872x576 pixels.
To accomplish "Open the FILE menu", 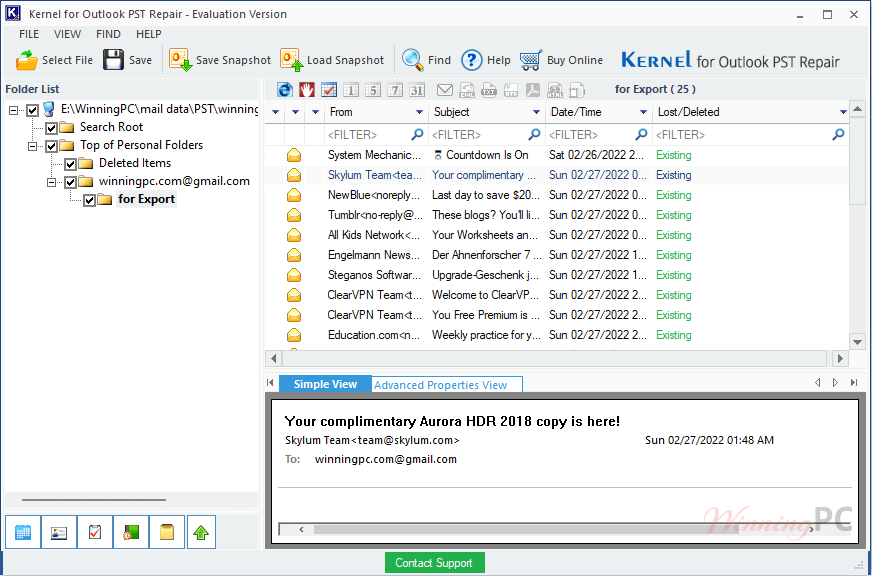I will pos(29,34).
